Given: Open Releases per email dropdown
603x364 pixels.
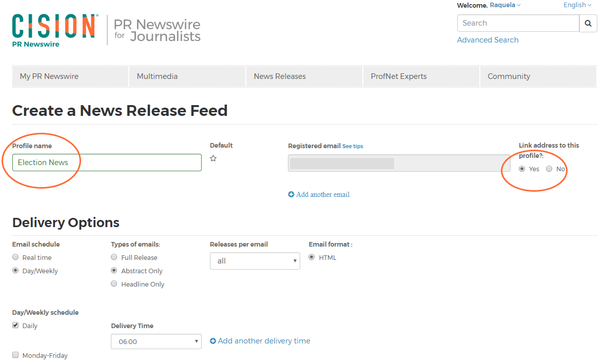Looking at the screenshot, I should point(255,261).
